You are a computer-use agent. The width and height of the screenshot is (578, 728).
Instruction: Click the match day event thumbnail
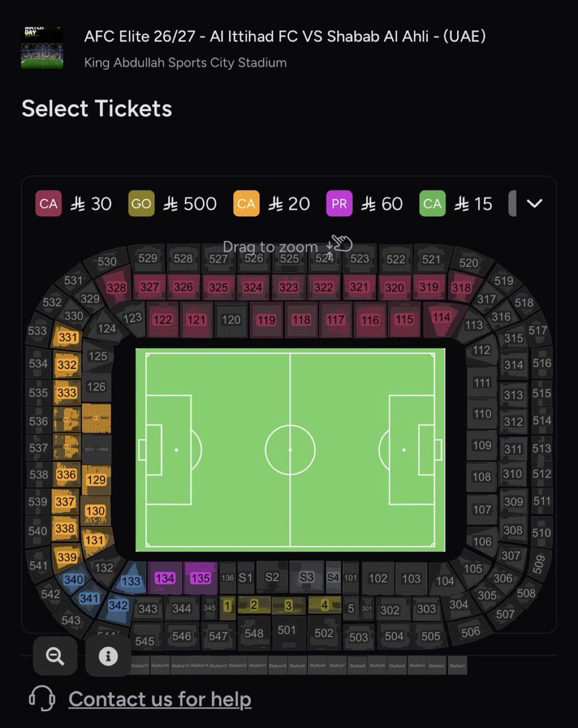(42, 47)
